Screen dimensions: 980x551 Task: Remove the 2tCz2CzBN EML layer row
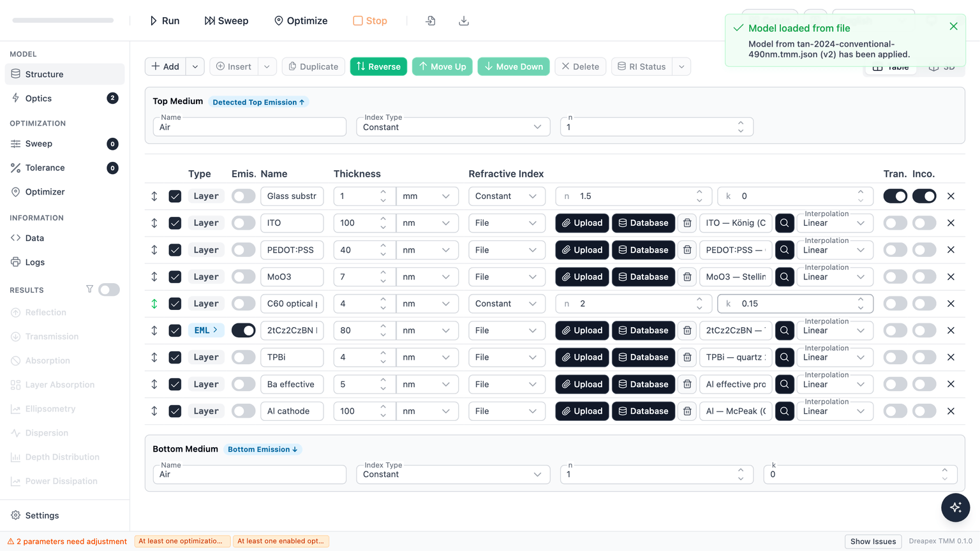tap(951, 330)
